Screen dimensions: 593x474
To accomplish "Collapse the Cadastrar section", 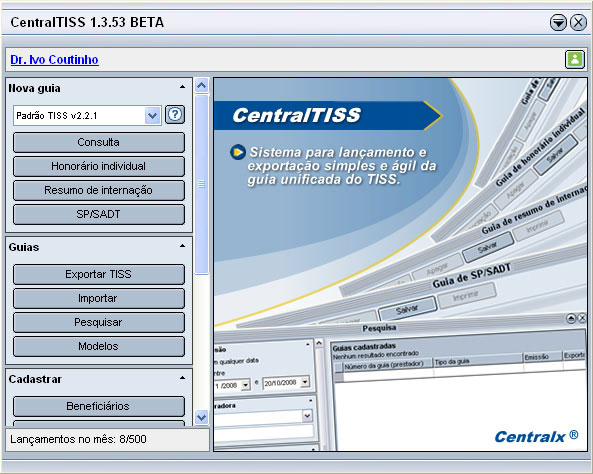I will (182, 378).
